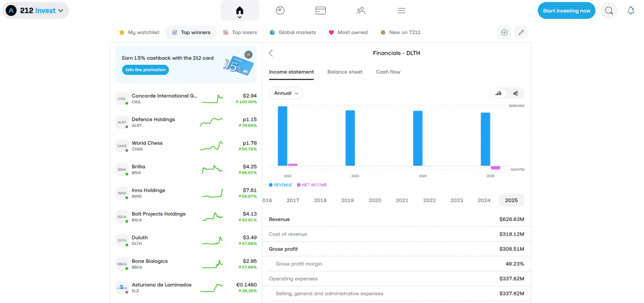The height and width of the screenshot is (303, 644).
Task: Click the Join the promotion button
Action: pyautogui.click(x=145, y=70)
